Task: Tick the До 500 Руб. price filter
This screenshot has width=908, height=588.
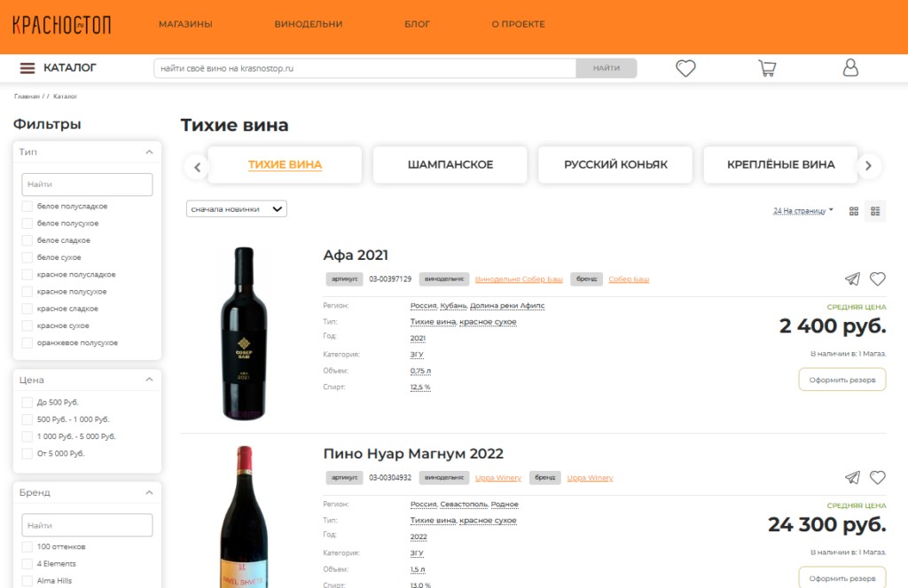Action: [x=27, y=403]
